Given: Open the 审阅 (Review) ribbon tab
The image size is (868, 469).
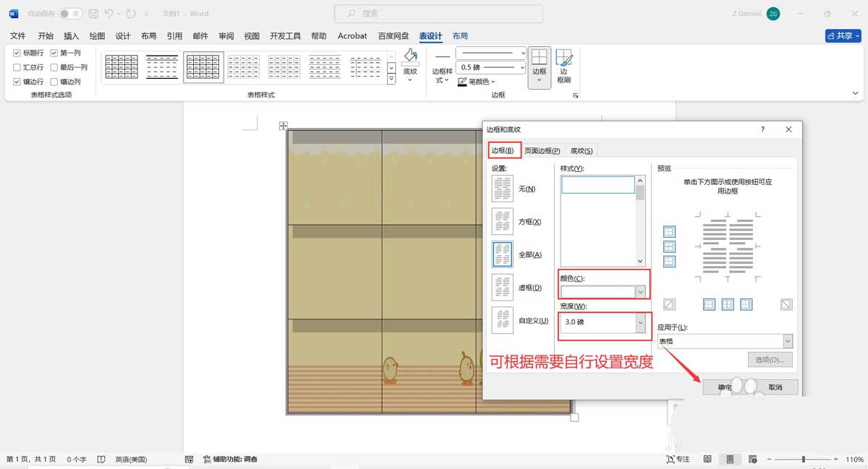Looking at the screenshot, I should pyautogui.click(x=226, y=35).
